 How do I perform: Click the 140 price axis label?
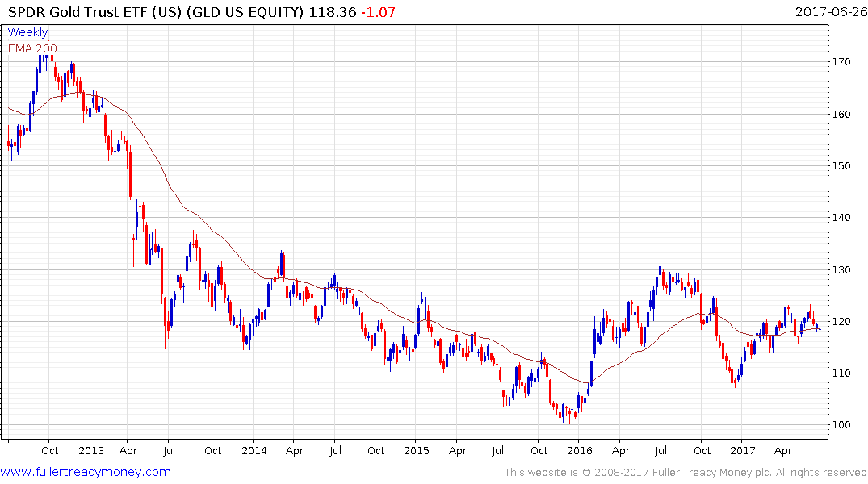[x=841, y=217]
